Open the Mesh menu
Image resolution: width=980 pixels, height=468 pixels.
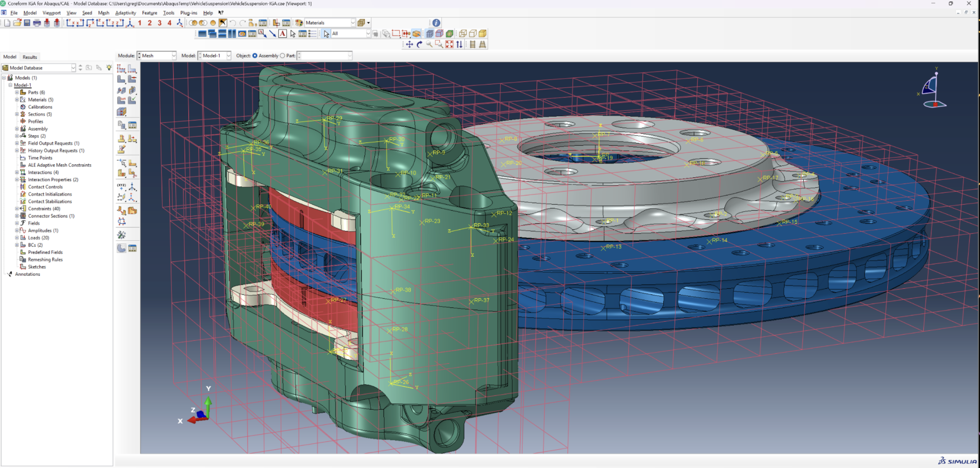(x=104, y=13)
